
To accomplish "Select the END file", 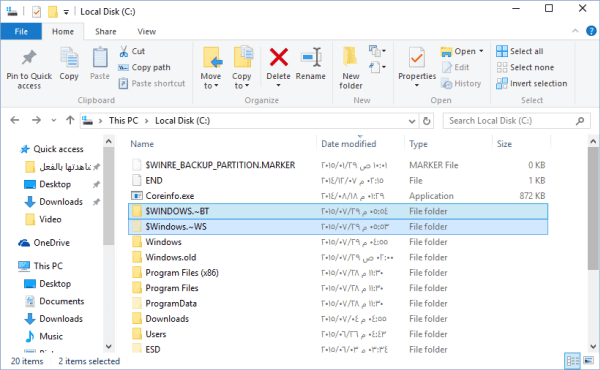I will [338, 180].
